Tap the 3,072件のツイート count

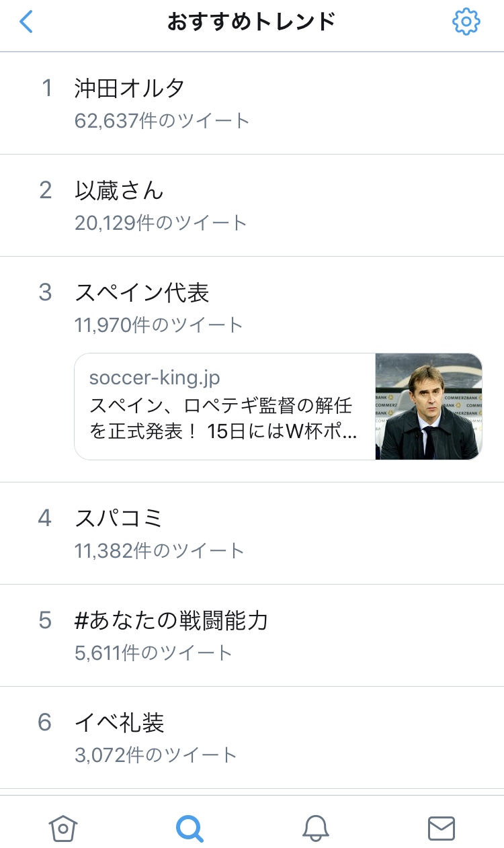[x=156, y=755]
